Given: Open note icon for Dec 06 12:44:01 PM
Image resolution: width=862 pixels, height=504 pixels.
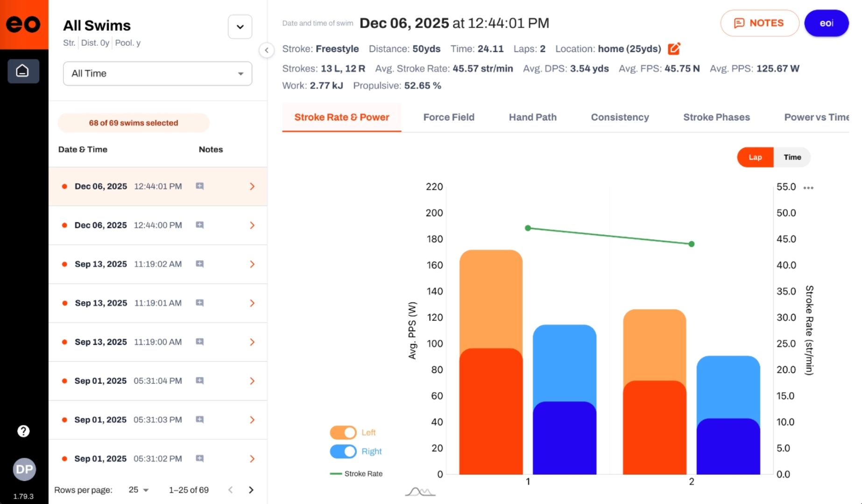Looking at the screenshot, I should point(199,186).
